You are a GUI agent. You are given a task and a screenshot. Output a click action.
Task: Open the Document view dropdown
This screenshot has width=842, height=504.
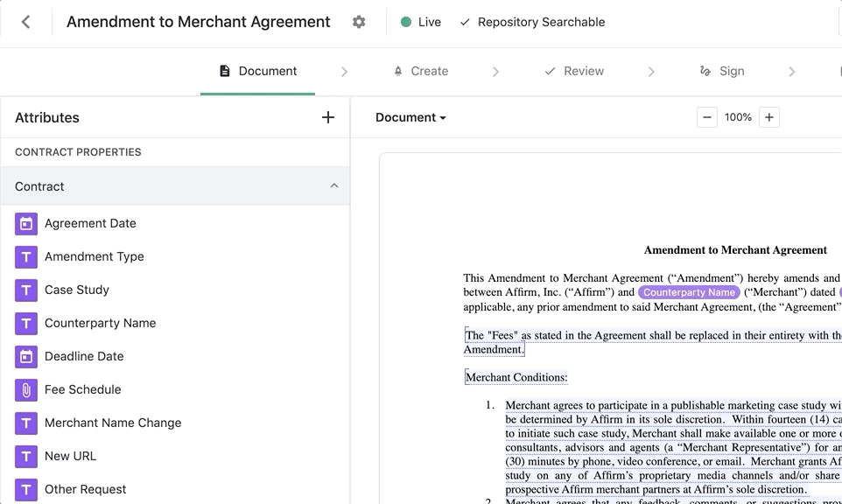pyautogui.click(x=410, y=117)
